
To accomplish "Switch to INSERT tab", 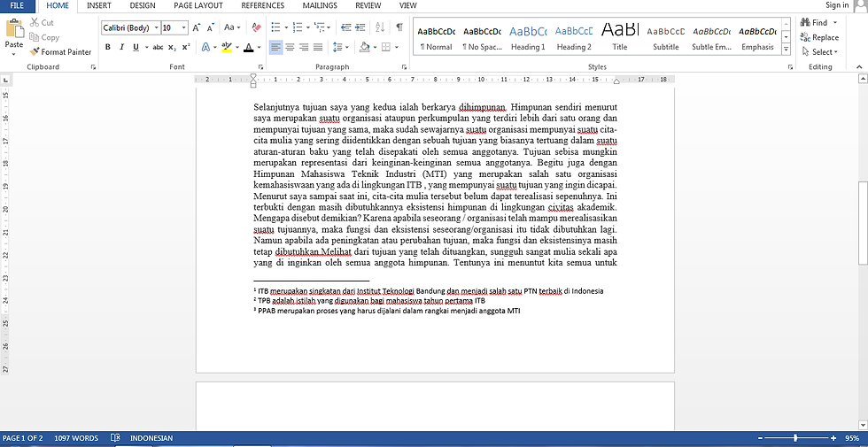I will [99, 5].
